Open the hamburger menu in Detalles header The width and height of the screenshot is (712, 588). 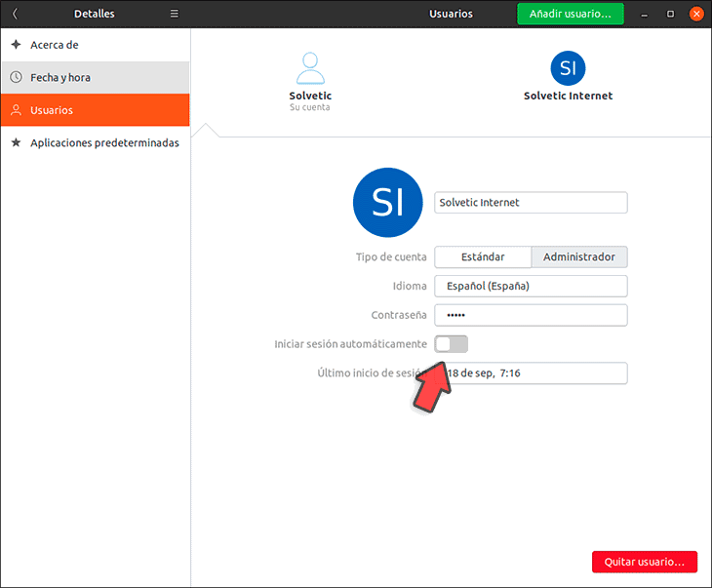pyautogui.click(x=175, y=14)
